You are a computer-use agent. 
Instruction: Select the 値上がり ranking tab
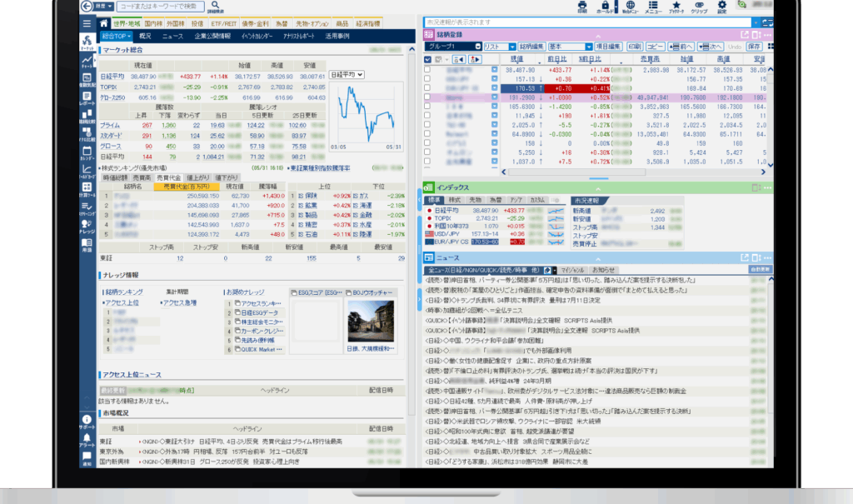tap(196, 177)
